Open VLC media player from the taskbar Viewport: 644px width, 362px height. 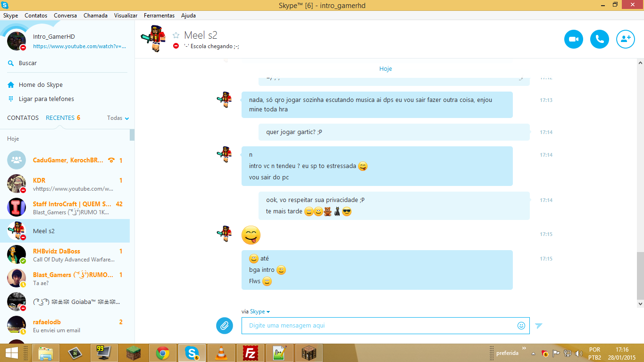(221, 353)
